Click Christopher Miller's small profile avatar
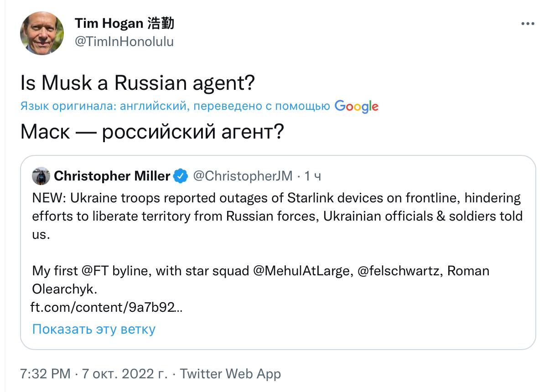The width and height of the screenshot is (549, 392). pos(41,176)
